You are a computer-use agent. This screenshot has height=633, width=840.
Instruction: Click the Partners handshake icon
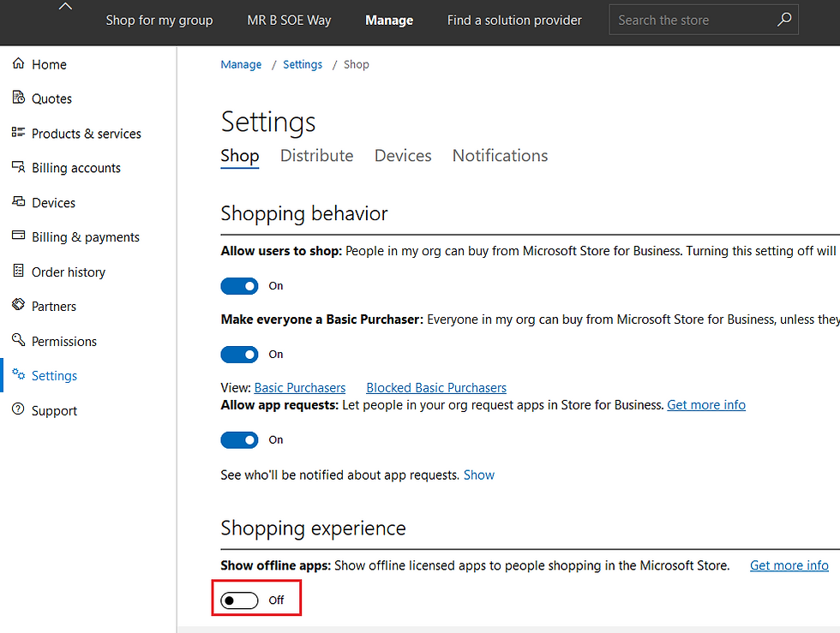[19, 305]
